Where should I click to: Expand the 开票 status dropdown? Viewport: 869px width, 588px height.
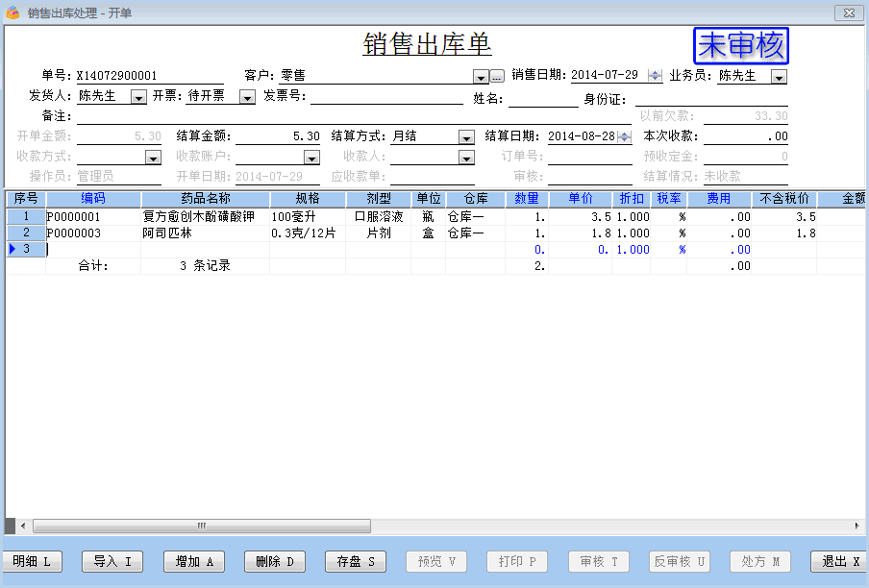click(246, 97)
